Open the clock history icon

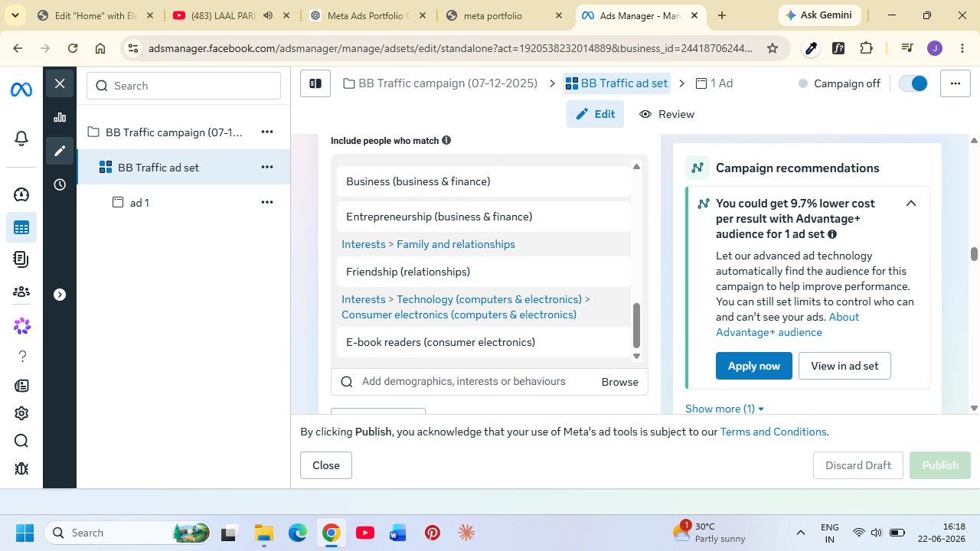(60, 184)
